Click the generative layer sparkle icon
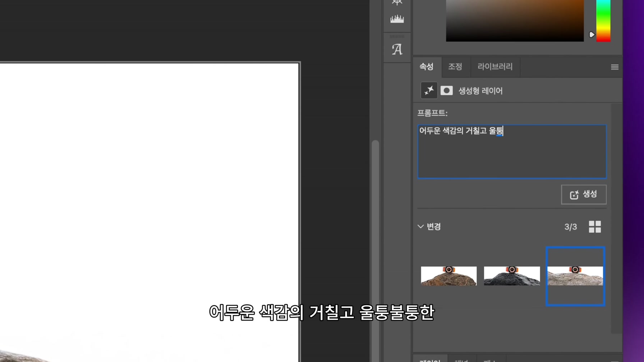 coord(429,90)
